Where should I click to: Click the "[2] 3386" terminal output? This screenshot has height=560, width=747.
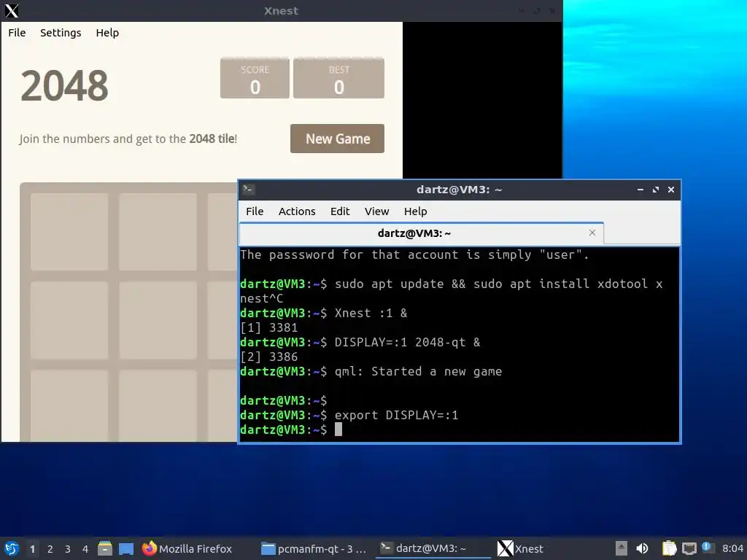269,357
